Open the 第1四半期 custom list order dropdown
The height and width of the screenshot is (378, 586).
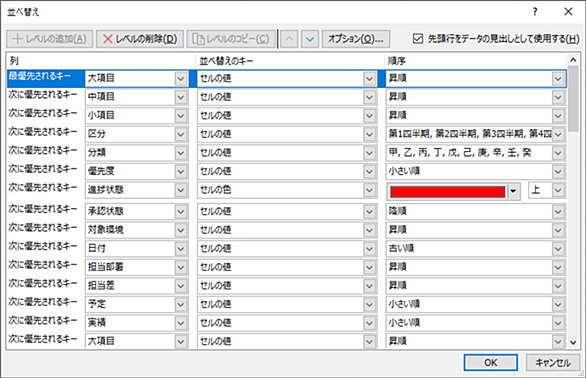(x=558, y=134)
